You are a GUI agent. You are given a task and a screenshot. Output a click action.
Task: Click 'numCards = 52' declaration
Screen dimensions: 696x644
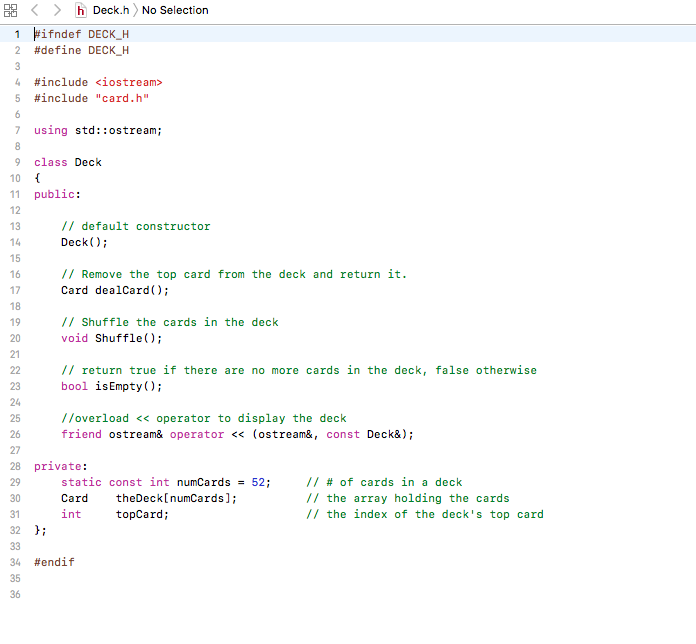point(223,482)
